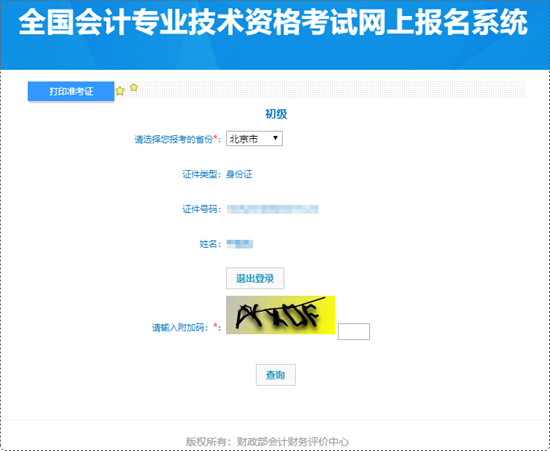Click the 请输入附加码 label
Viewport: 550px width, 451px height.
[x=180, y=328]
